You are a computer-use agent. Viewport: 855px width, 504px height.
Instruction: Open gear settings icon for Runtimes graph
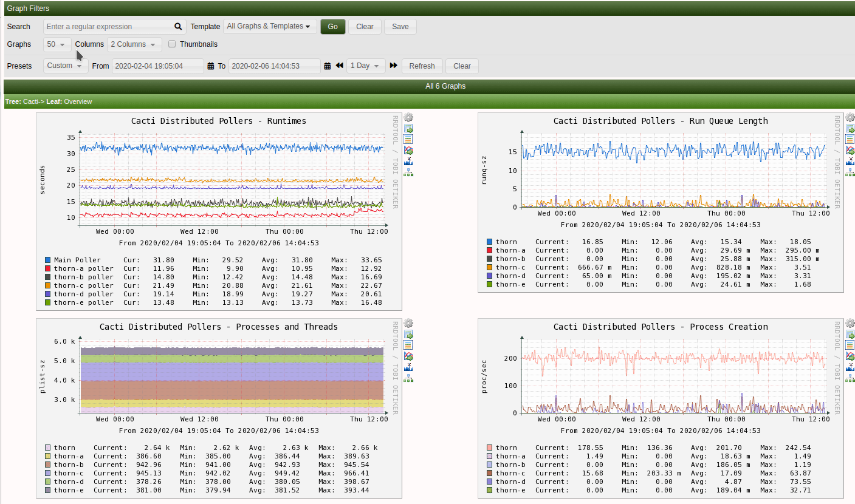pos(408,118)
